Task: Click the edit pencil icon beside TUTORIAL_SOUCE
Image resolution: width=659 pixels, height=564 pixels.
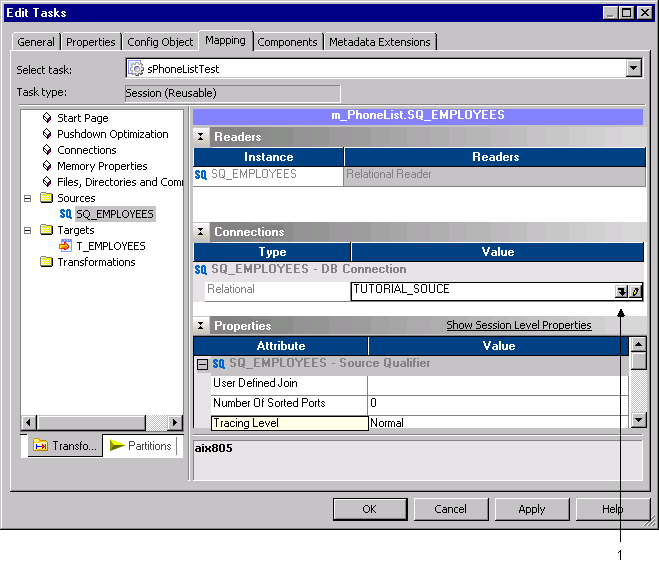Action: (x=635, y=291)
